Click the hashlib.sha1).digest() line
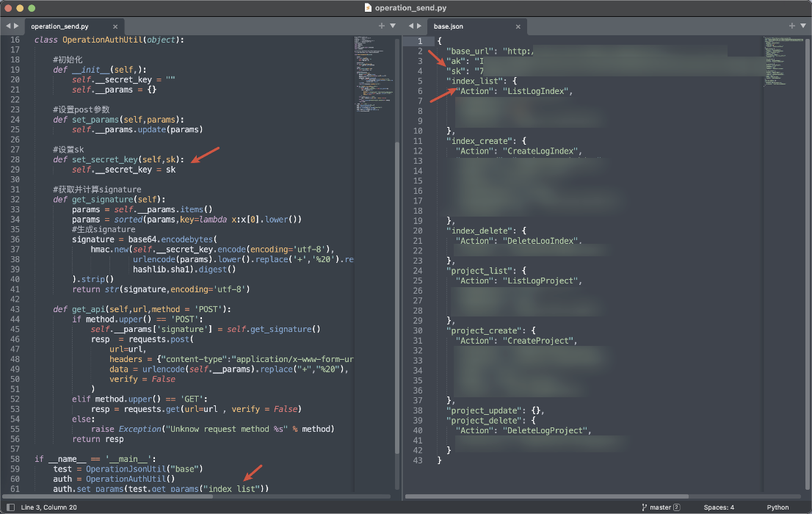Image resolution: width=812 pixels, height=514 pixels. click(184, 269)
